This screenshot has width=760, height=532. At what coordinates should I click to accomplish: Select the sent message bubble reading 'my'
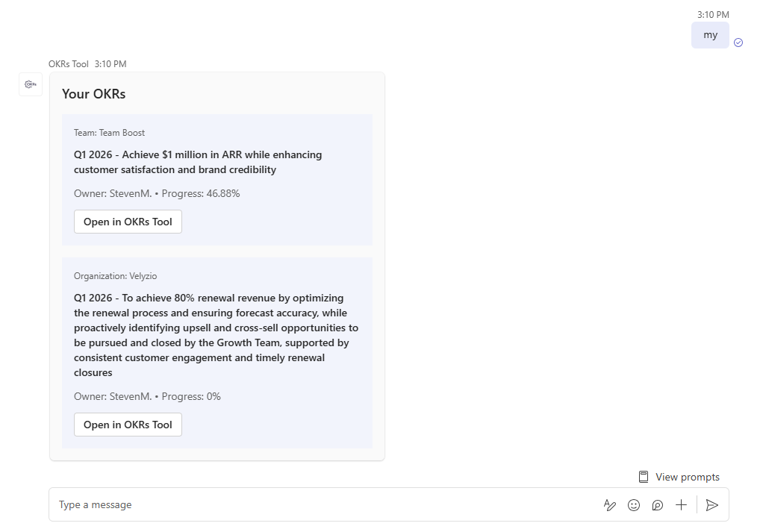point(709,35)
